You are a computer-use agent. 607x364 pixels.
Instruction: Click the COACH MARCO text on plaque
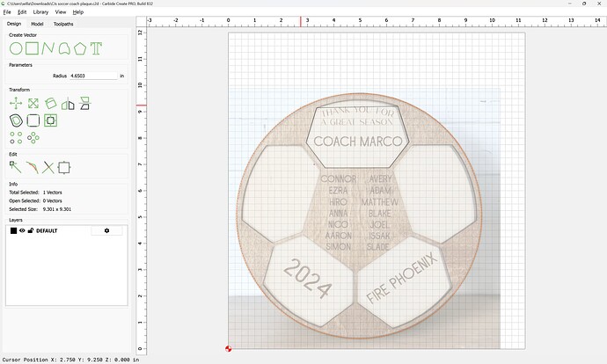pyautogui.click(x=358, y=142)
